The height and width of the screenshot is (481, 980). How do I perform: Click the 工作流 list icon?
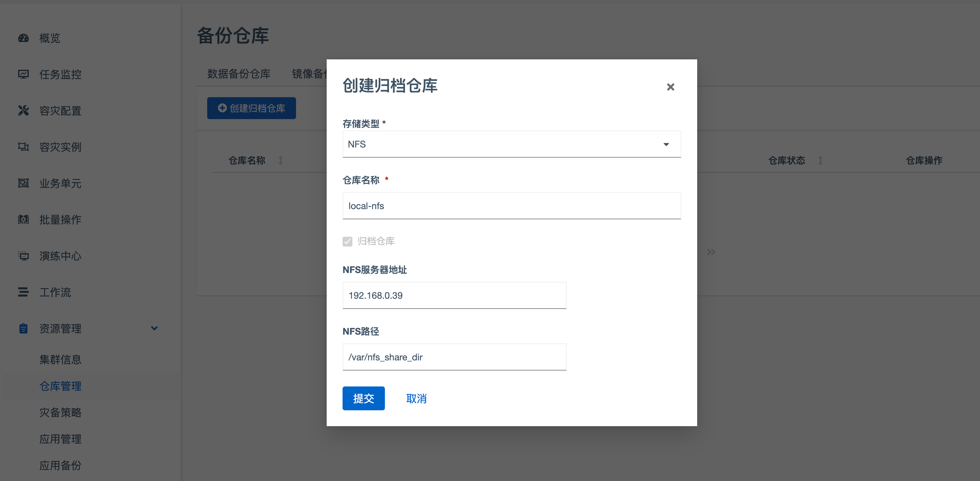click(x=23, y=292)
